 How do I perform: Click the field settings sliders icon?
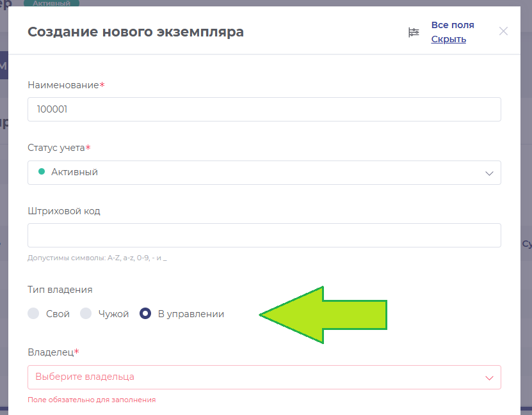[x=414, y=33]
